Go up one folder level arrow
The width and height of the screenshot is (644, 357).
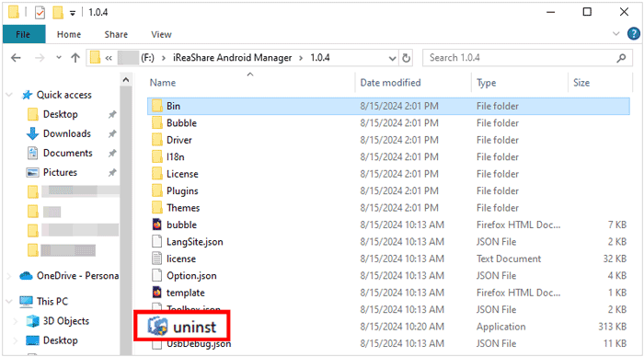pyautogui.click(x=75, y=58)
